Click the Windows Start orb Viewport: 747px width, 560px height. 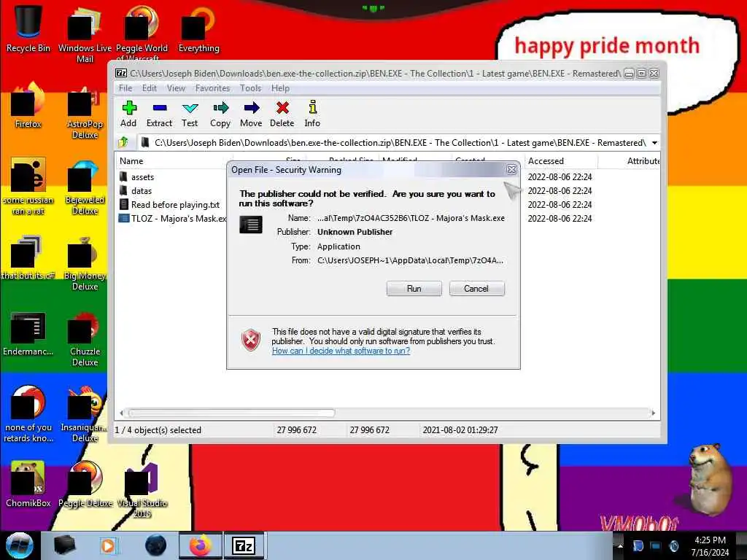20,545
